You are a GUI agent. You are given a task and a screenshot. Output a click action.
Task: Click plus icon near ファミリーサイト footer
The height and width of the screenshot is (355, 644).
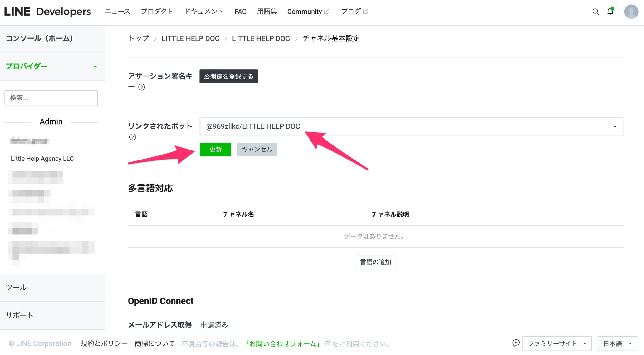coord(516,343)
